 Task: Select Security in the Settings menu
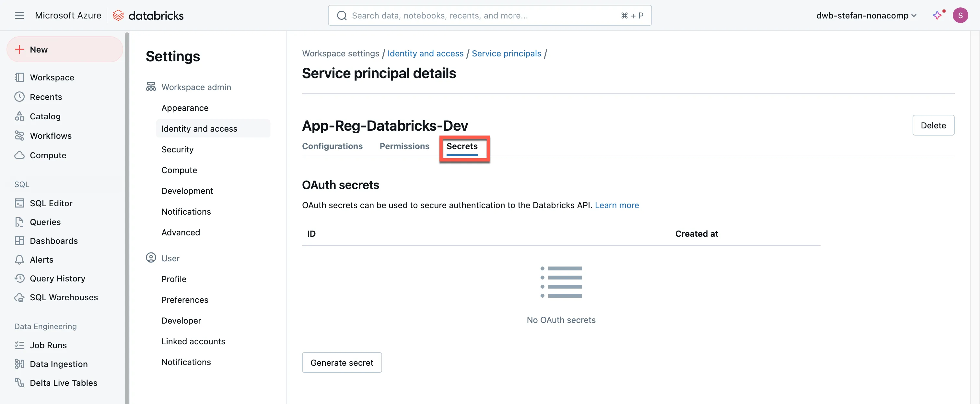point(177,149)
